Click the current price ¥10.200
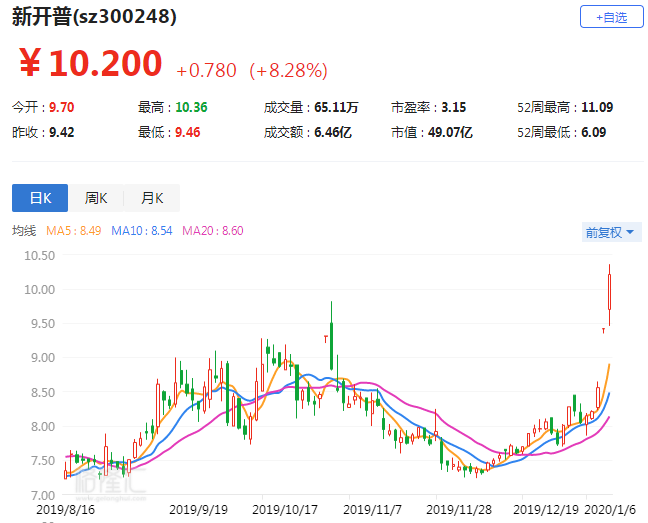This screenshot has width=648, height=523. click(x=90, y=63)
